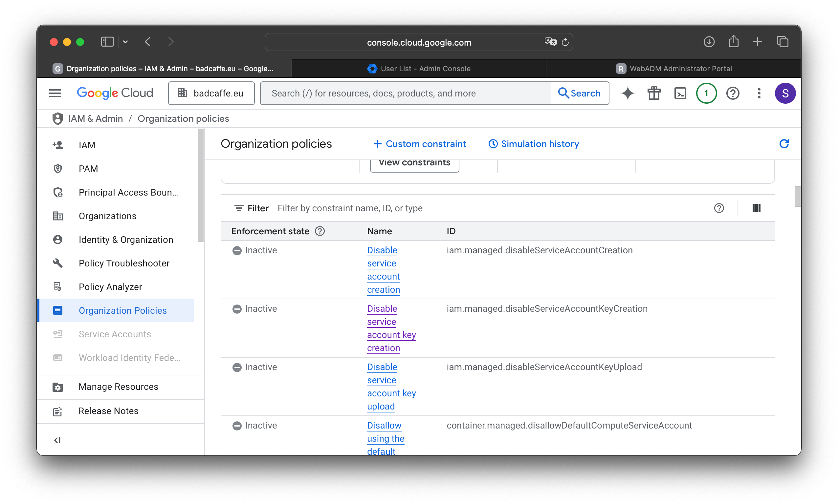The width and height of the screenshot is (838, 504).
Task: Click the sidebar vertical scrollbar
Action: (x=201, y=185)
